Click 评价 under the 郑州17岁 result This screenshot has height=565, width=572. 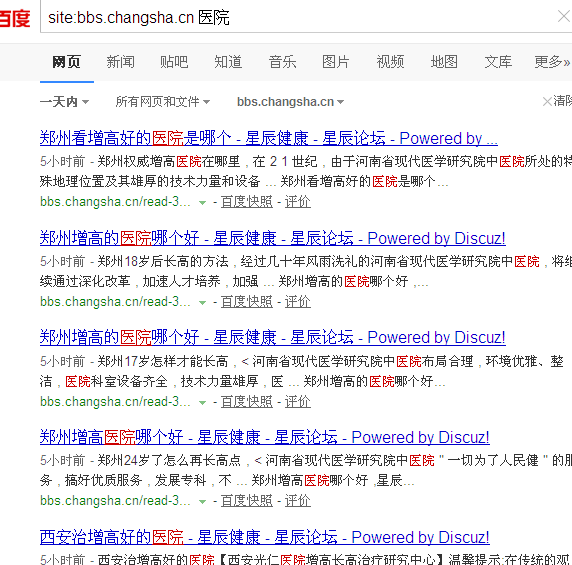pos(298,402)
